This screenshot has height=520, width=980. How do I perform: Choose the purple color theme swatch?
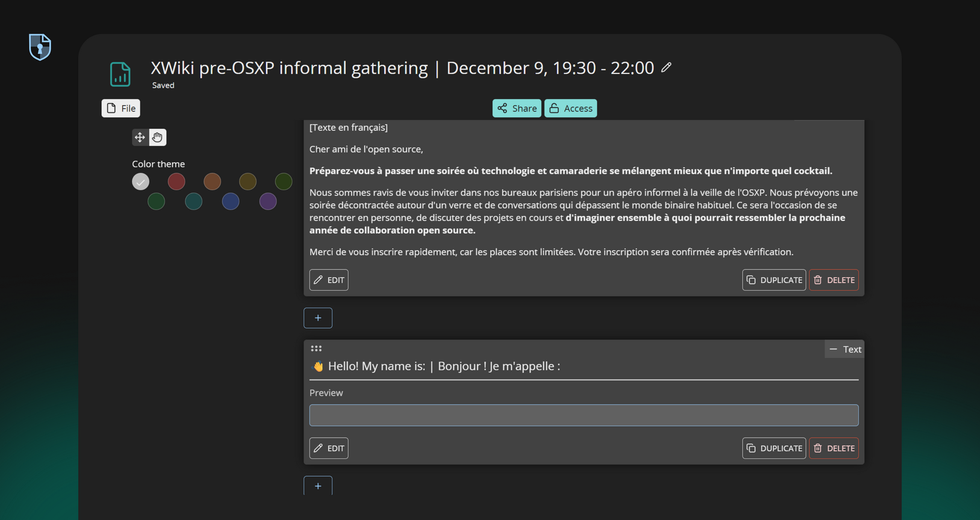pyautogui.click(x=268, y=201)
